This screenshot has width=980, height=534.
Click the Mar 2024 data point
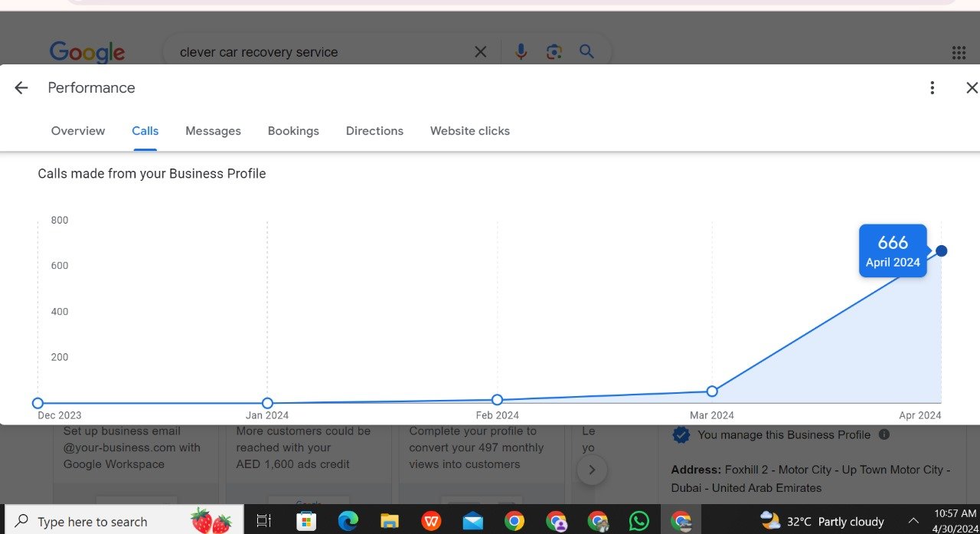click(712, 391)
